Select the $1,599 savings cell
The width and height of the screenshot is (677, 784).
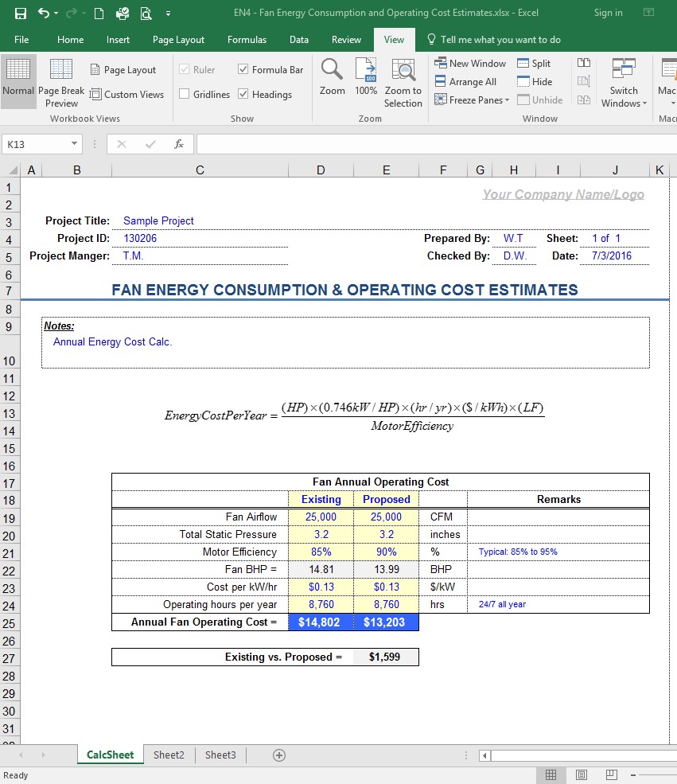point(385,657)
